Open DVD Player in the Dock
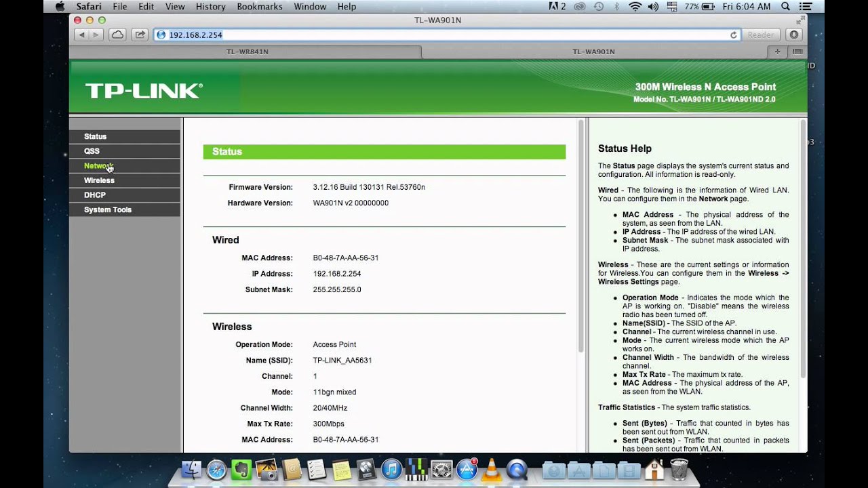 coord(366,469)
